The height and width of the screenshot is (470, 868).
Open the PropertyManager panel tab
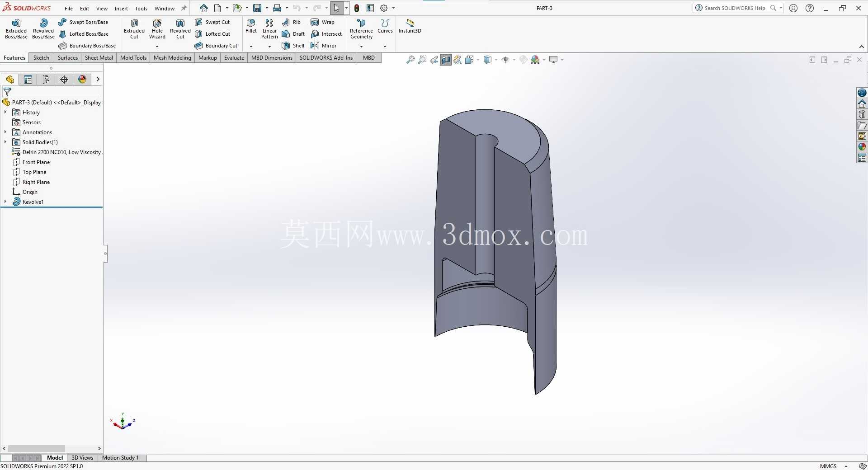click(28, 80)
